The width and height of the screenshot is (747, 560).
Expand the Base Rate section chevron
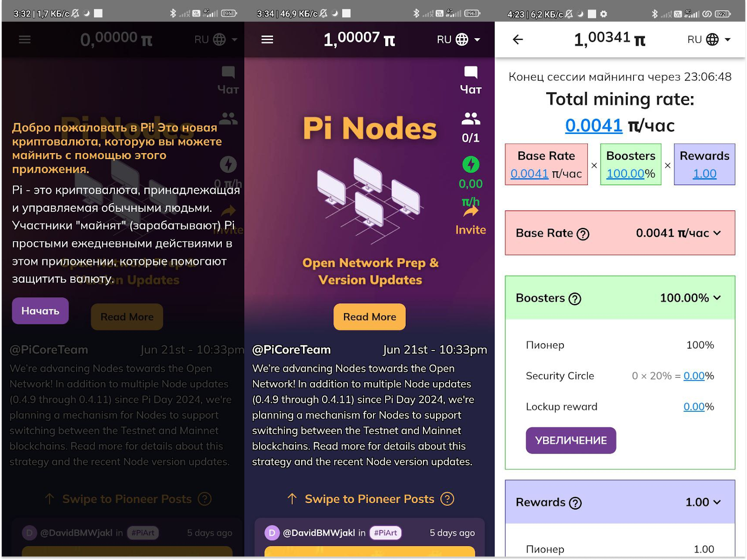pyautogui.click(x=717, y=233)
